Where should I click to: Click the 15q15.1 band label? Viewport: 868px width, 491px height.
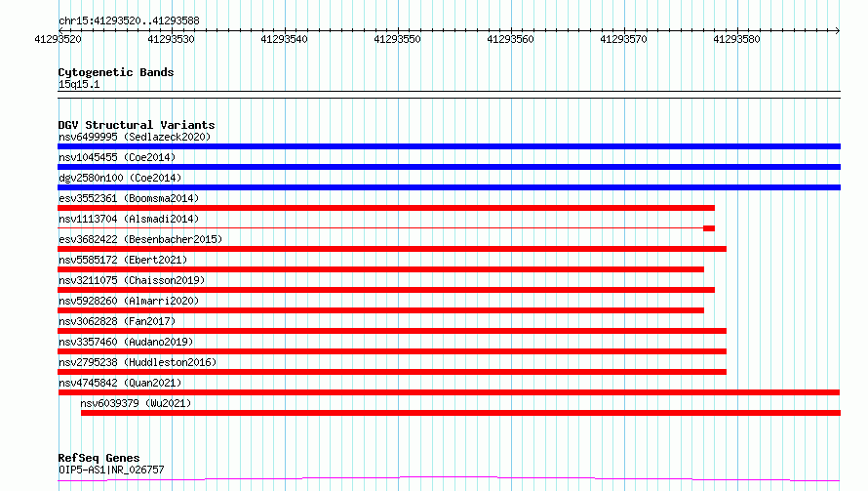[x=79, y=84]
